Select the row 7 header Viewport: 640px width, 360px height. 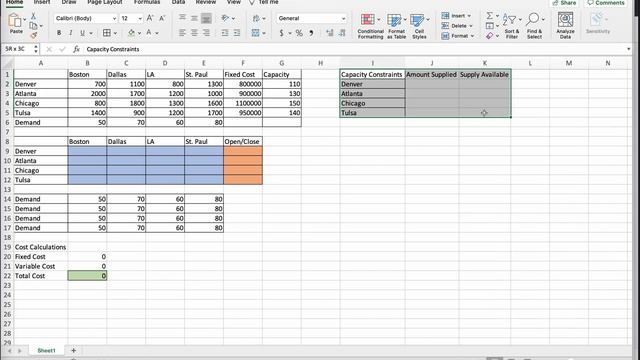click(7, 132)
